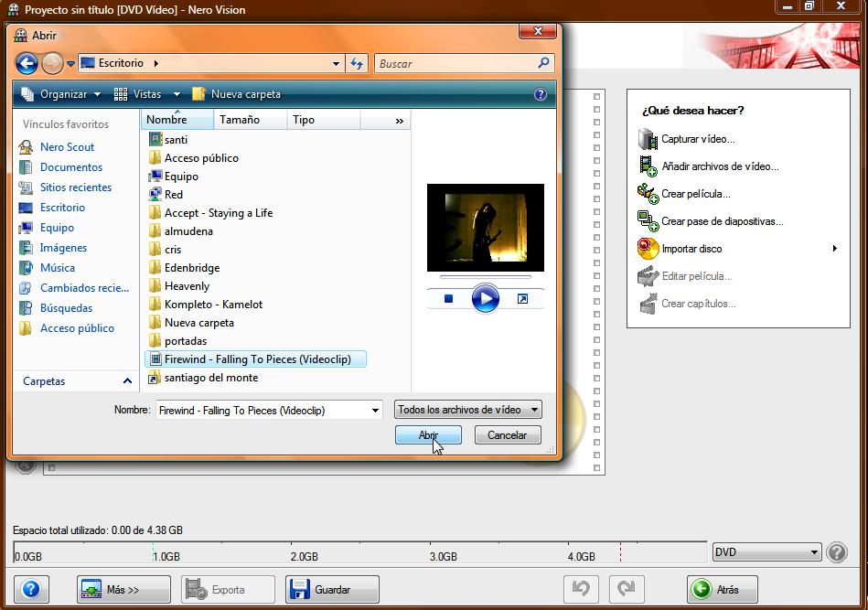The width and height of the screenshot is (868, 610).
Task: Select the cris folder
Action: click(165, 249)
